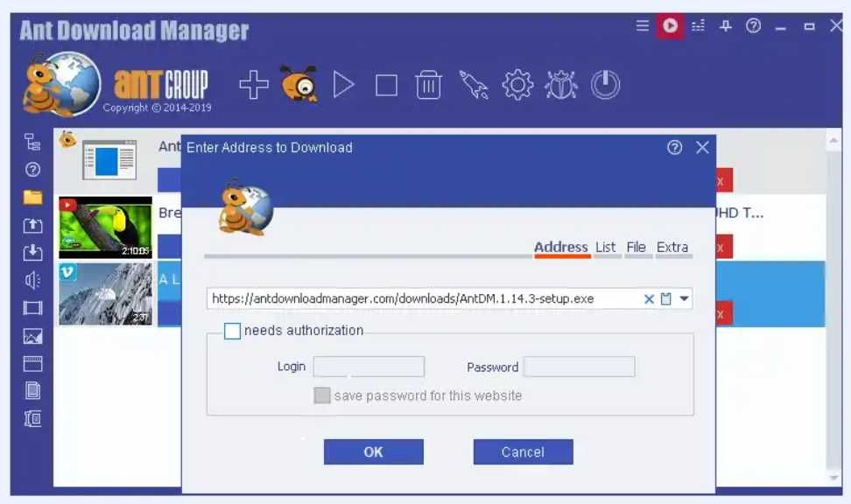Paste from clipboard icon in address field
851x504 pixels.
(x=666, y=299)
